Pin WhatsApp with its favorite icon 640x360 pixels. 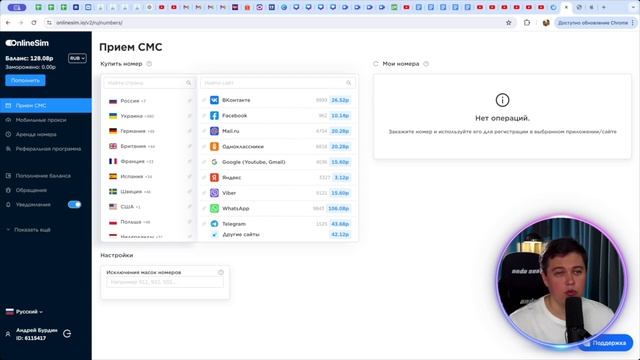pos(204,208)
